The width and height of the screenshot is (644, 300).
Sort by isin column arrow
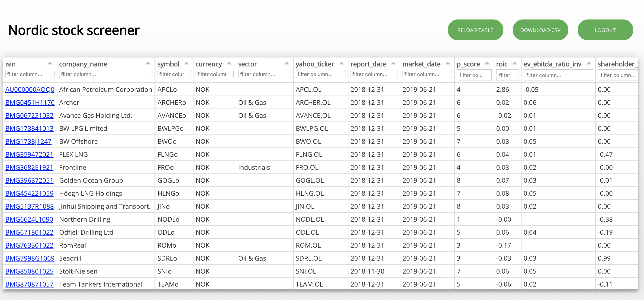50,64
